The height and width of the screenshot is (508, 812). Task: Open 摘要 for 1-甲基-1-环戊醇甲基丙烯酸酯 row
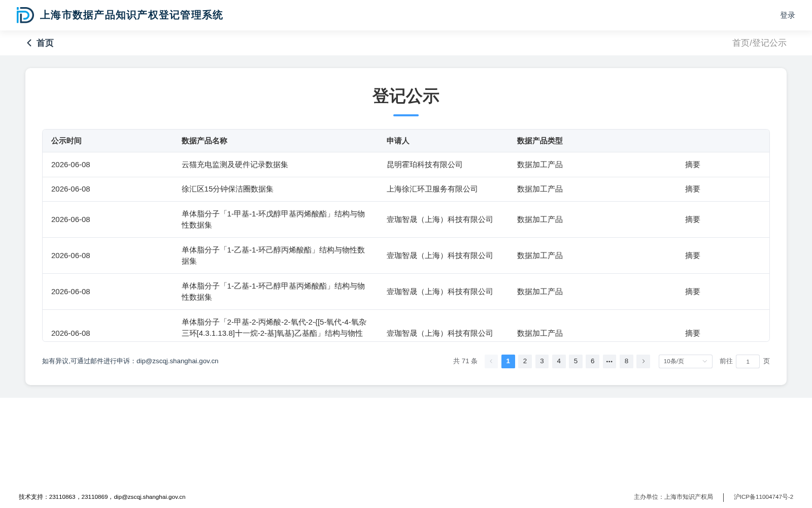(x=692, y=219)
